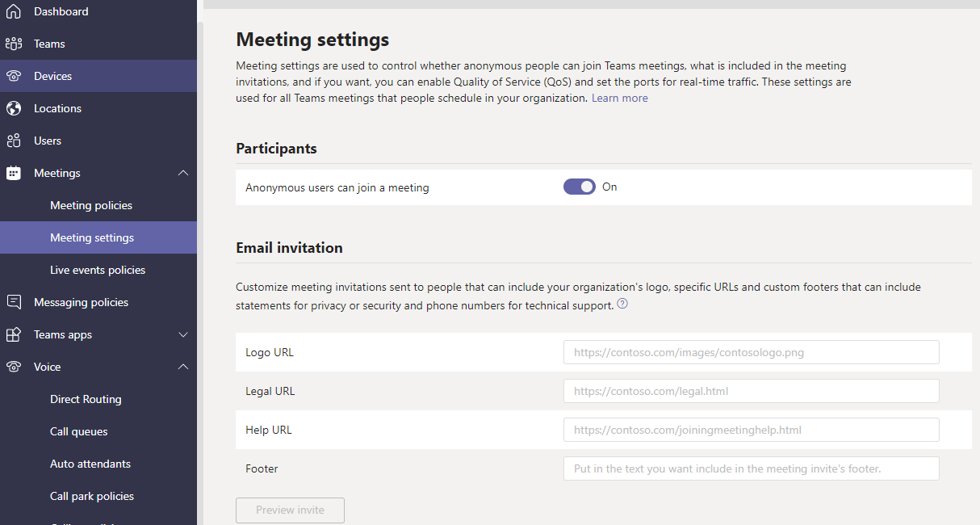This screenshot has width=980, height=525.
Task: Click the Devices phone icon
Action: 14,76
